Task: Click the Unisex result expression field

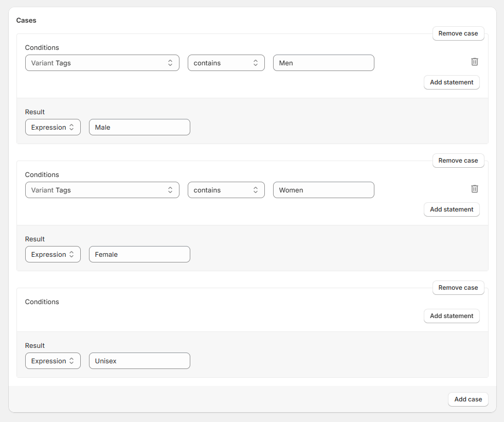Action: (139, 360)
